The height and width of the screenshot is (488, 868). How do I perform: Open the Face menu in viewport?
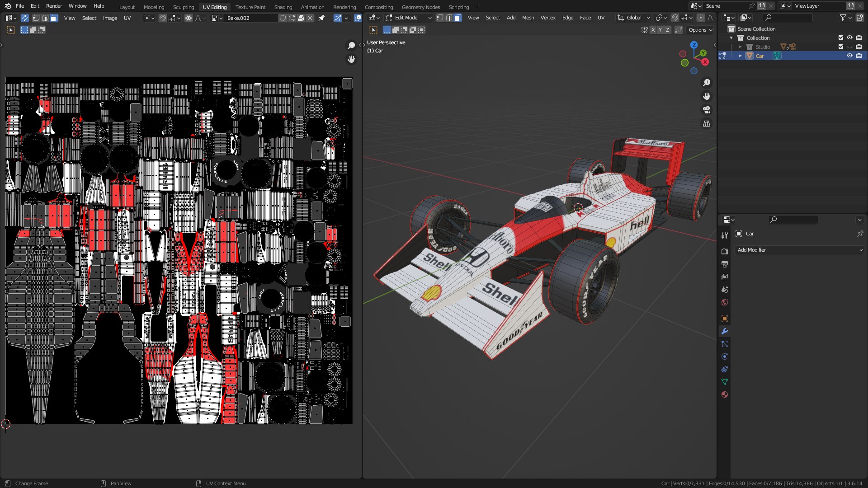pyautogui.click(x=585, y=18)
